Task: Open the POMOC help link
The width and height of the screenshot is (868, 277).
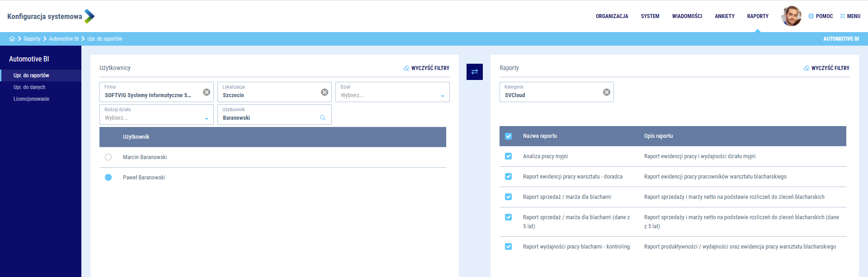Action: [x=821, y=16]
